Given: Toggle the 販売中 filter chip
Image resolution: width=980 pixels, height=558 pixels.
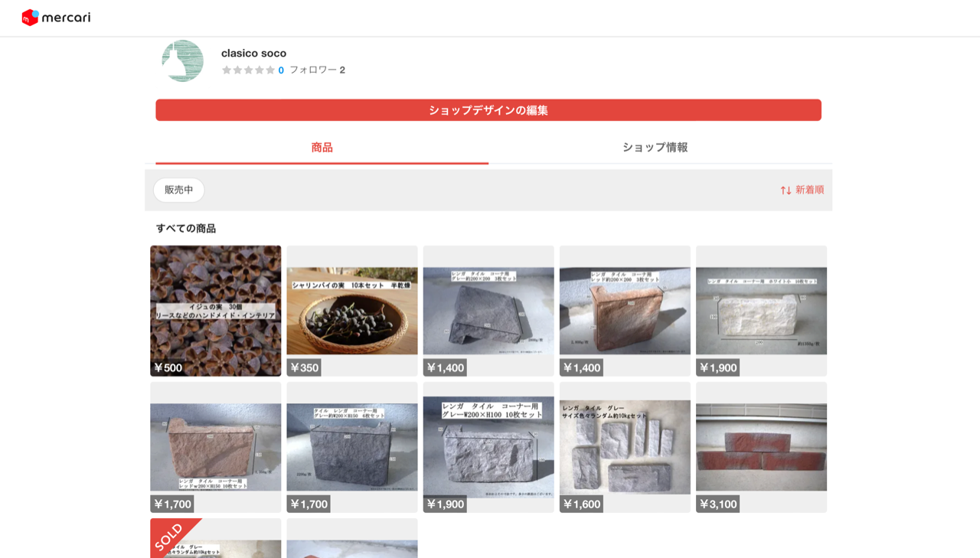Looking at the screenshot, I should 179,190.
